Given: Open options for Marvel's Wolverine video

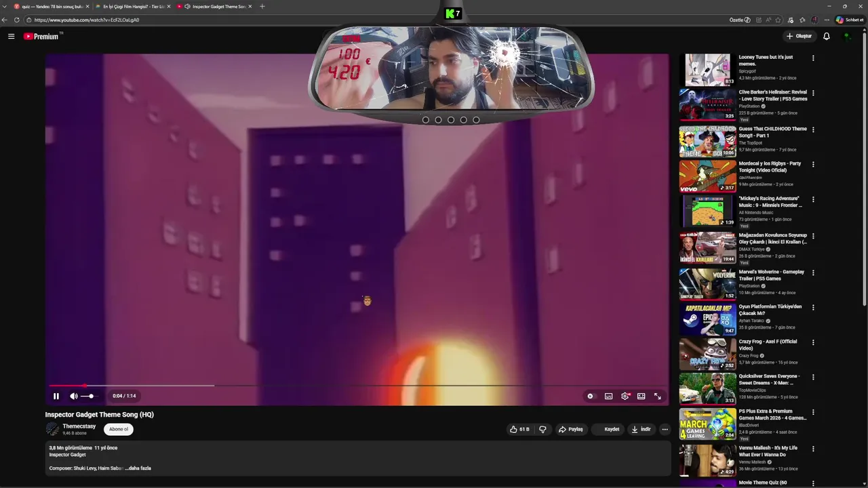Looking at the screenshot, I should [813, 273].
